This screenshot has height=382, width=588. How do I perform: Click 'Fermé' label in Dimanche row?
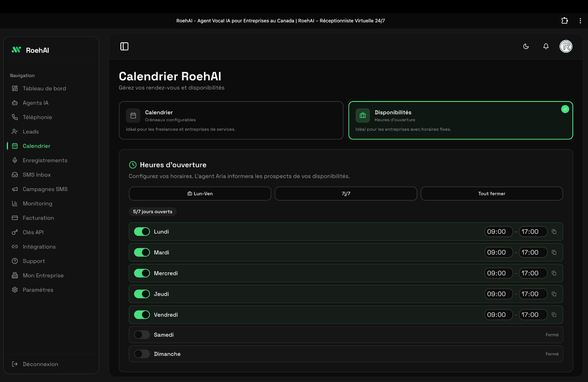point(552,354)
